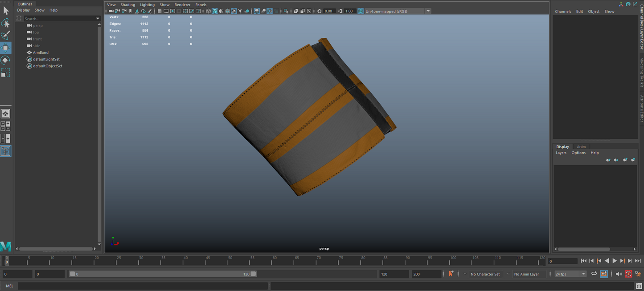This screenshot has width=644, height=291.
Task: Pick the Rotate tool
Action: (5, 60)
